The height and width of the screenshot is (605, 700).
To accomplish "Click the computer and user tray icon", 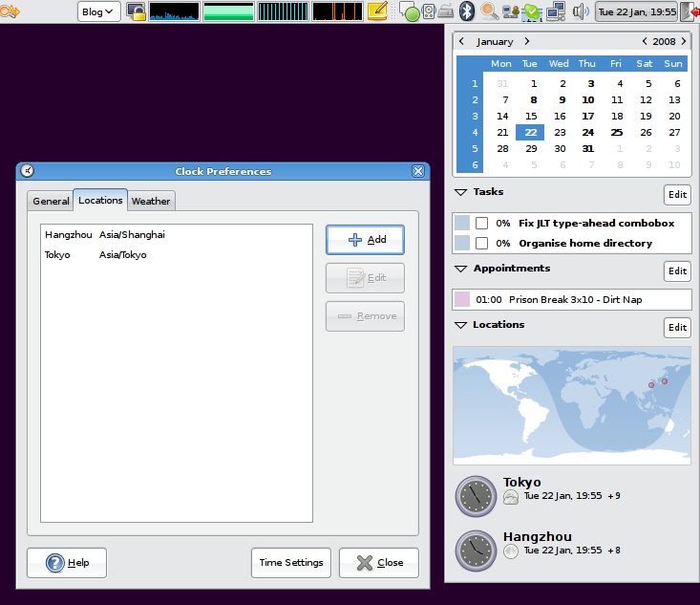I will tap(510, 11).
